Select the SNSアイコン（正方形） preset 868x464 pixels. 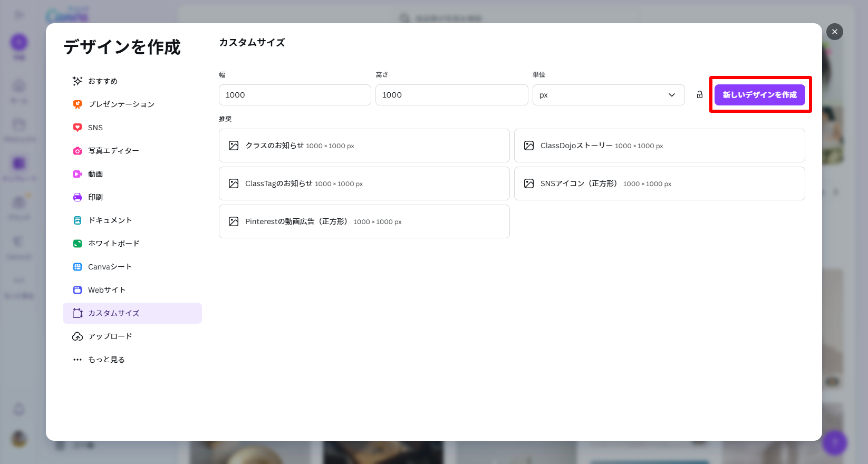click(x=659, y=183)
